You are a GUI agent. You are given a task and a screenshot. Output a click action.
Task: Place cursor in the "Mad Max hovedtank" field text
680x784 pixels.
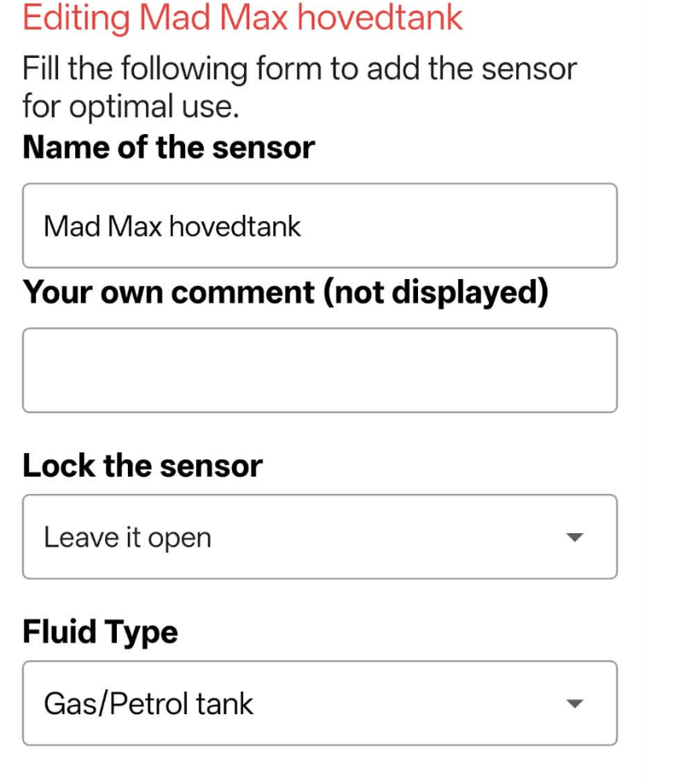[172, 227]
